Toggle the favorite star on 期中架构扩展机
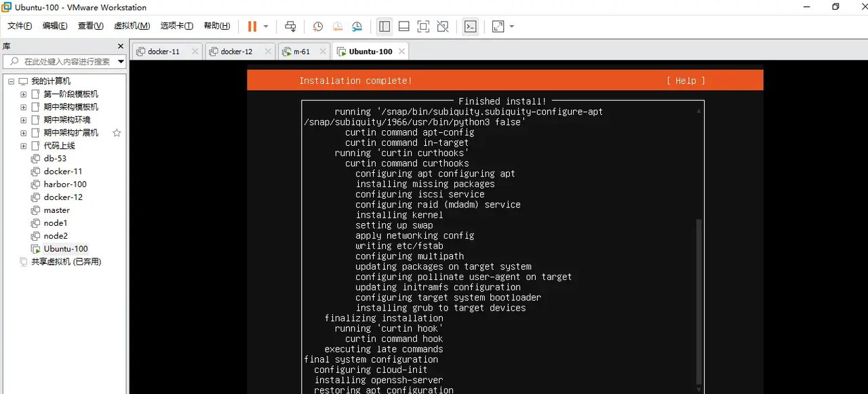 (117, 132)
